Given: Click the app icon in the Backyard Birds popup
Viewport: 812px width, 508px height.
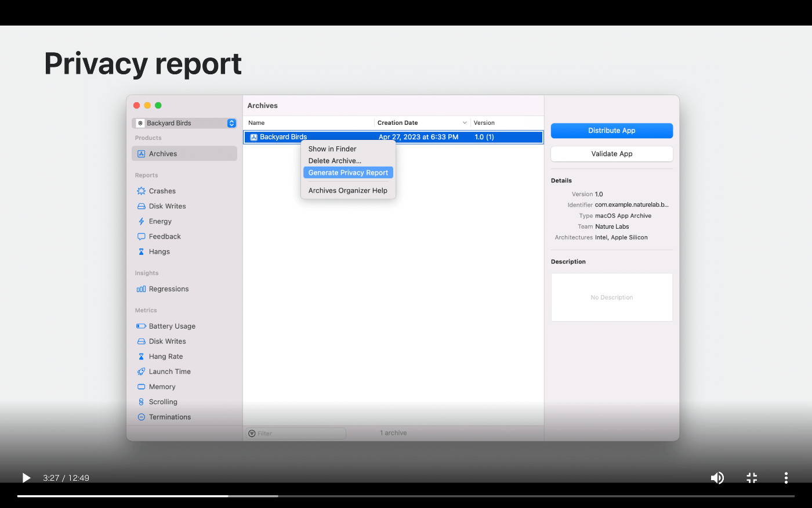Looking at the screenshot, I should [140, 123].
